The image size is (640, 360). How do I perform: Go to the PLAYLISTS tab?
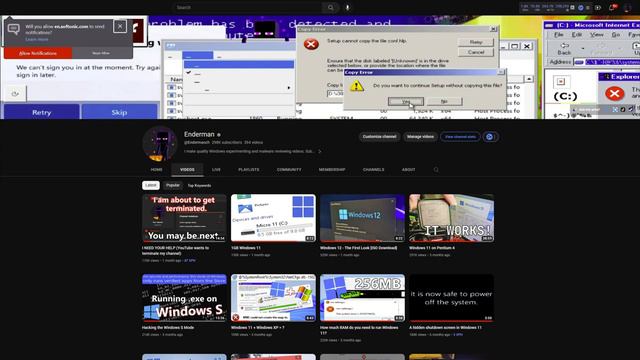click(249, 169)
